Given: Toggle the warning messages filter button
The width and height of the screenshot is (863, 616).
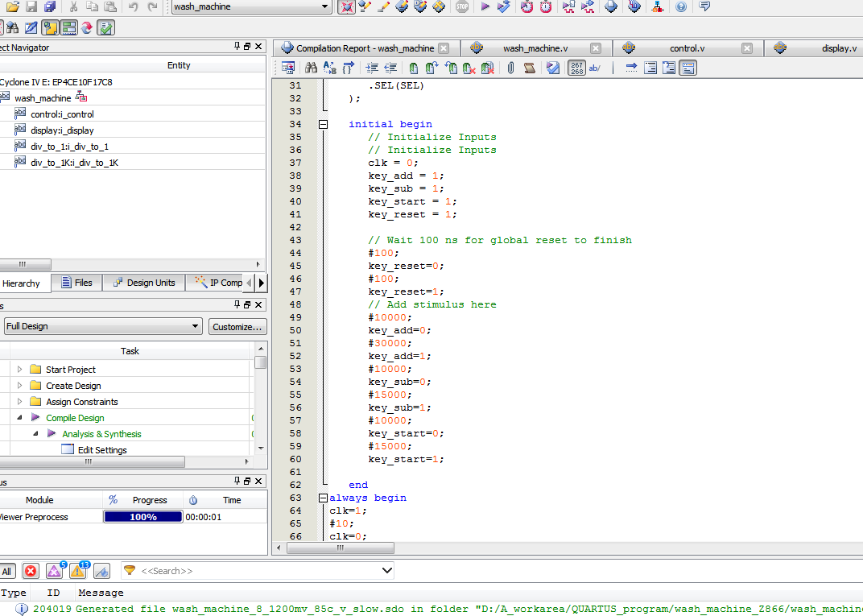Looking at the screenshot, I should click(x=77, y=571).
